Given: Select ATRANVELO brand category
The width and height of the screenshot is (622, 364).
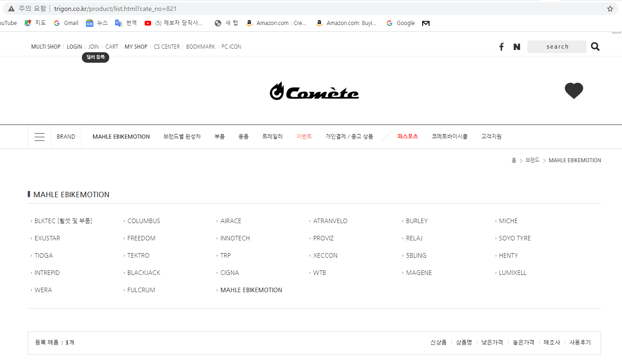Looking at the screenshot, I should (x=330, y=221).
